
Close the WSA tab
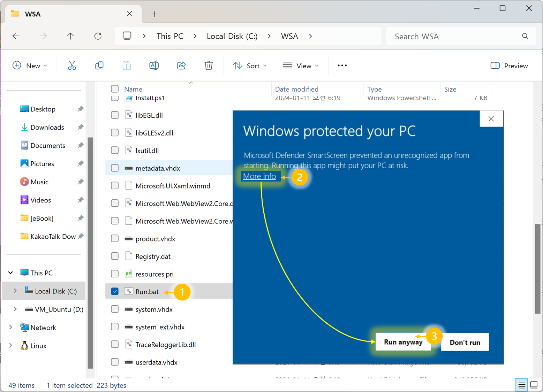pos(130,14)
